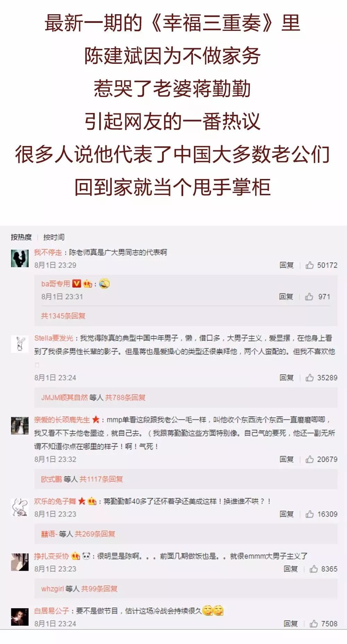Like Stella要发光's comment with 35289 likes
The width and height of the screenshot is (347, 644).
[309, 378]
